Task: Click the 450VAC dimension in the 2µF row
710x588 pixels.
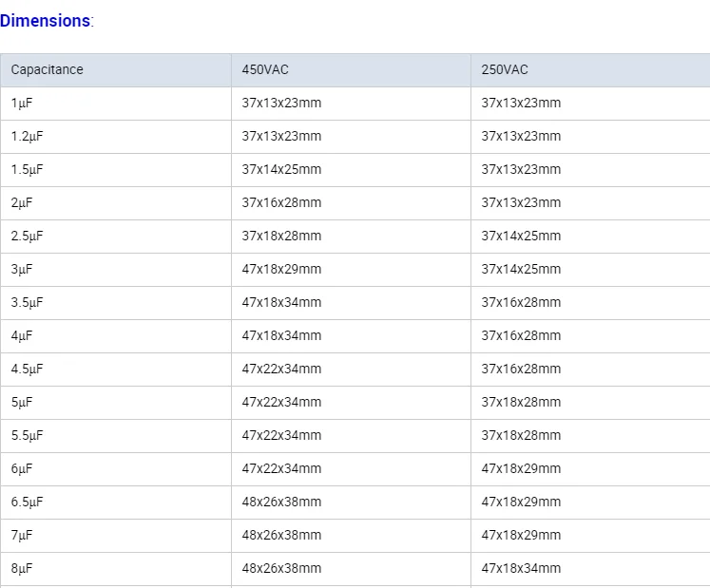Action: coord(281,203)
